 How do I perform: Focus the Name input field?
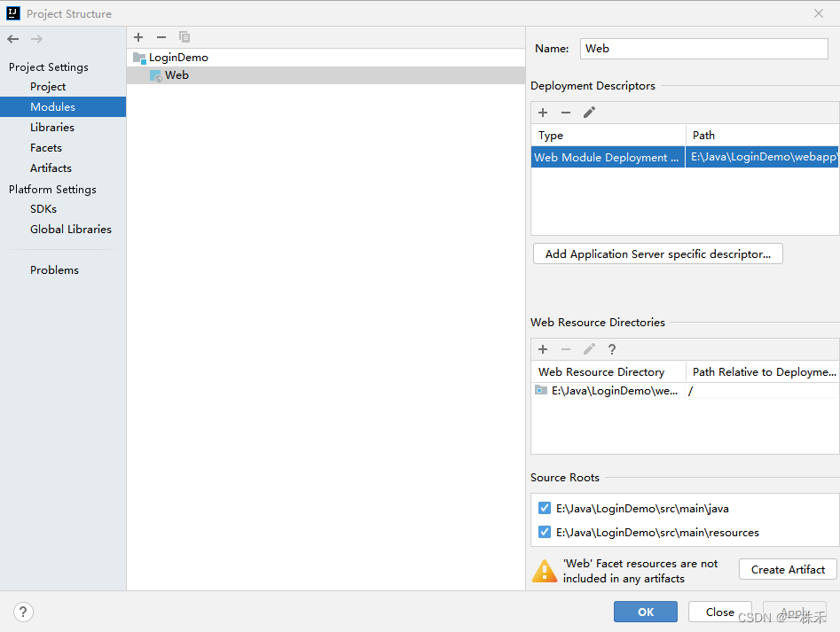703,49
